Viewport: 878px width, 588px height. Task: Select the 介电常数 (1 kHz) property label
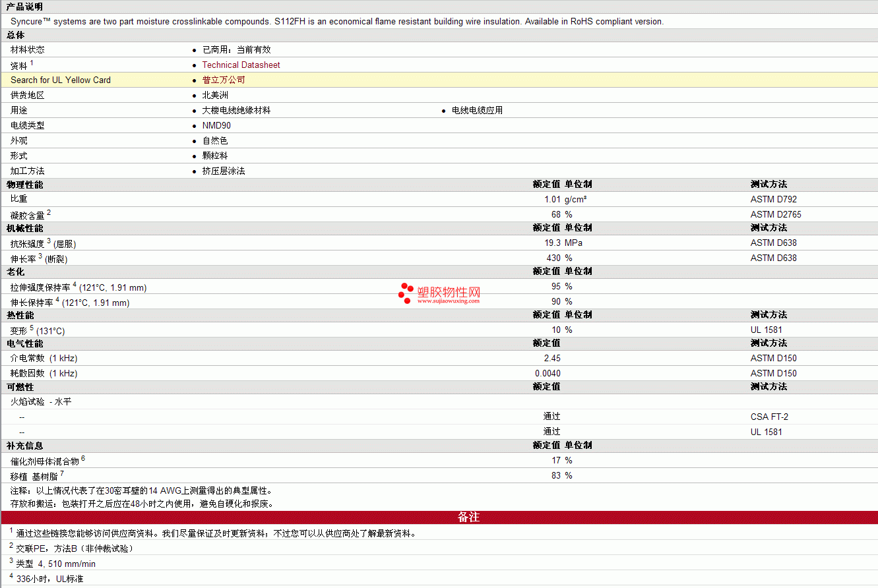point(44,358)
